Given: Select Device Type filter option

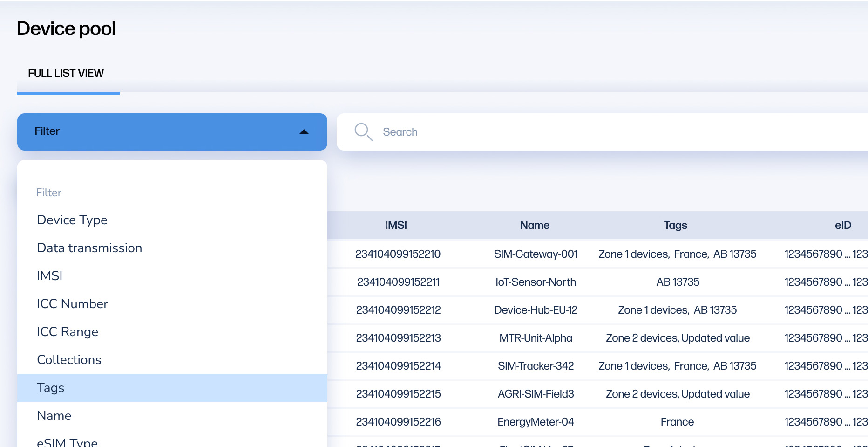Looking at the screenshot, I should tap(72, 220).
